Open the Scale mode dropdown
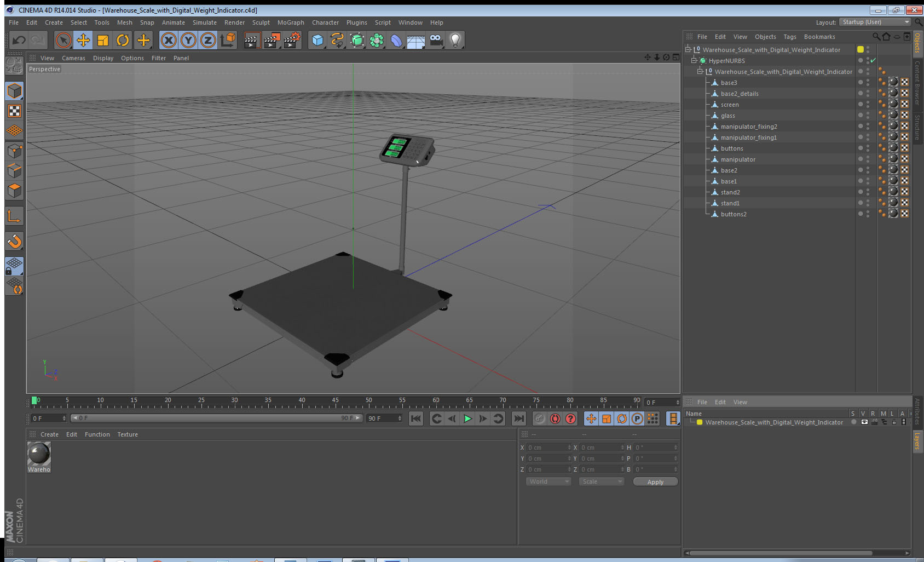 (x=602, y=481)
